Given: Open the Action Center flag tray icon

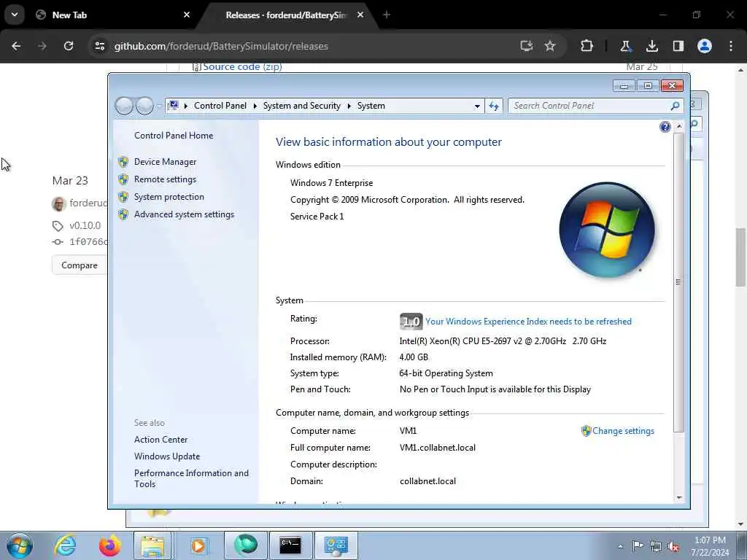Looking at the screenshot, I should tap(638, 545).
